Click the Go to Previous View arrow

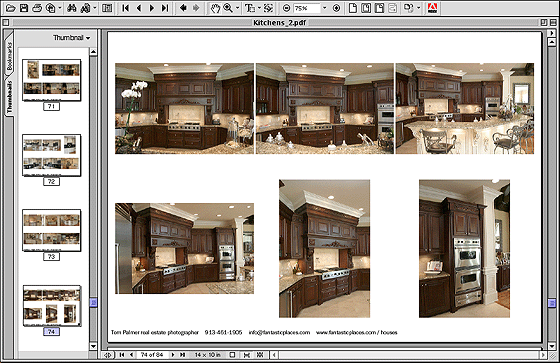click(183, 8)
